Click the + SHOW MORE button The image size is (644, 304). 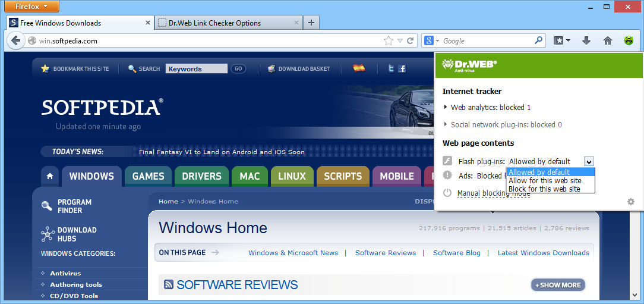558,285
